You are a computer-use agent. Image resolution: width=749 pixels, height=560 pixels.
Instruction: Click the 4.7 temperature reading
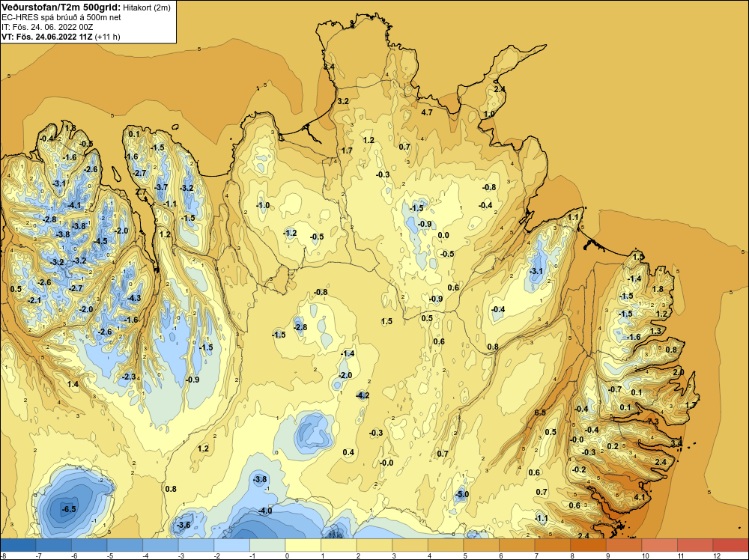[427, 112]
